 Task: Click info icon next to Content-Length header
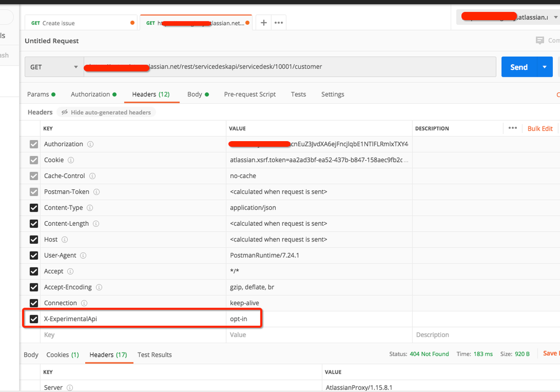coord(96,223)
